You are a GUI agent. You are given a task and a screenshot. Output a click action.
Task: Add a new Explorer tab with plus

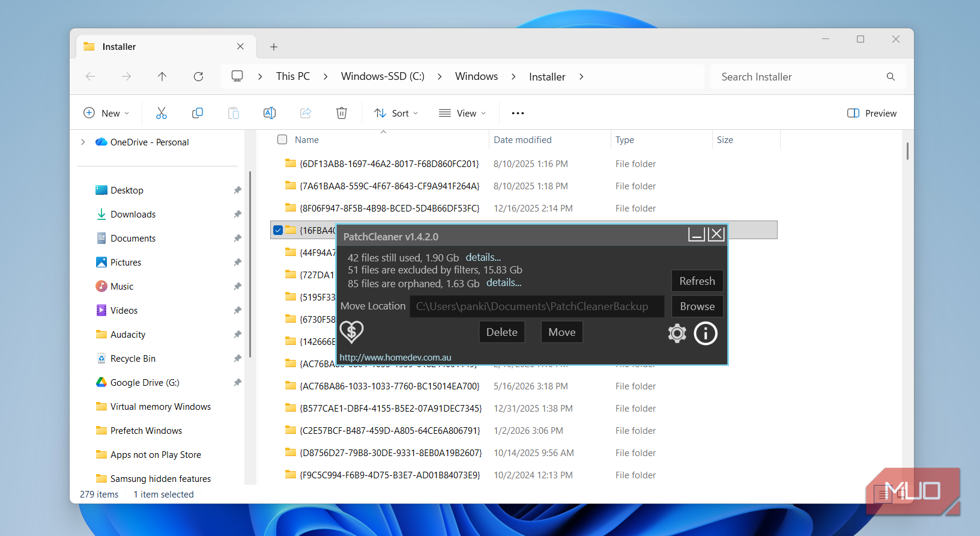point(274,47)
